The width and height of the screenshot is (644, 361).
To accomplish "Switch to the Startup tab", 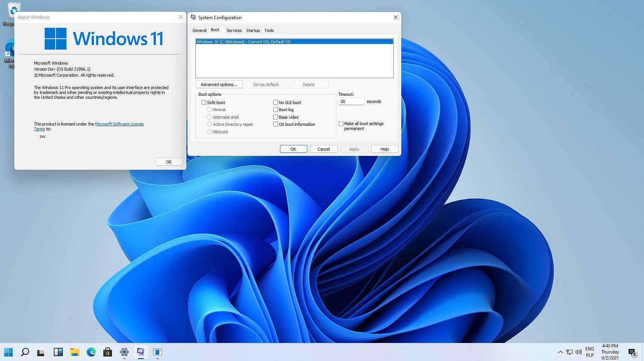I will coord(253,30).
